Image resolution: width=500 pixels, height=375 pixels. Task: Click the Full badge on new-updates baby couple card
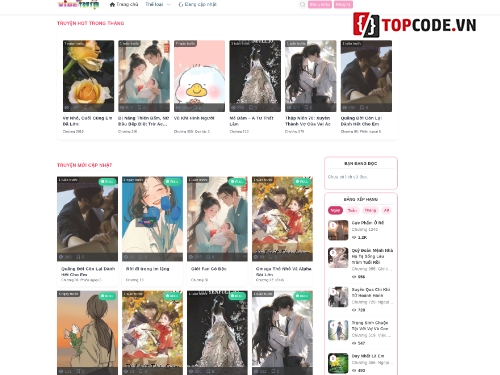(238, 182)
